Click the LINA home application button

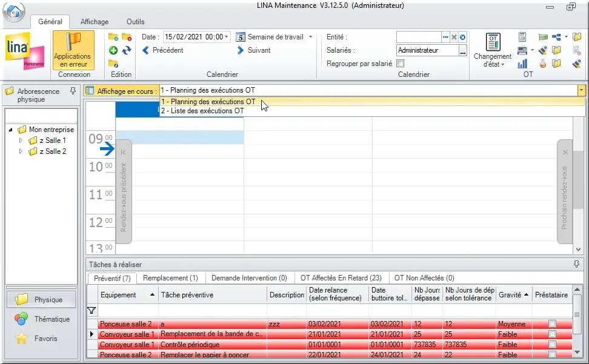(x=14, y=12)
